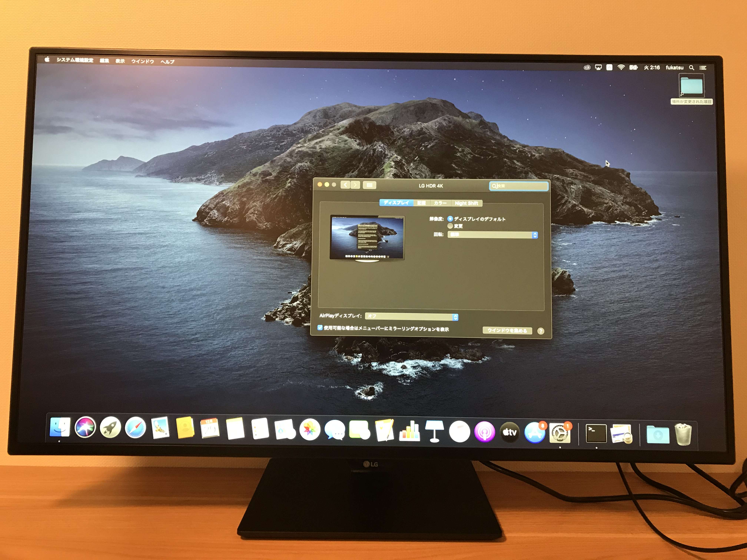
Task: Open the Apple menu
Action: [47, 59]
